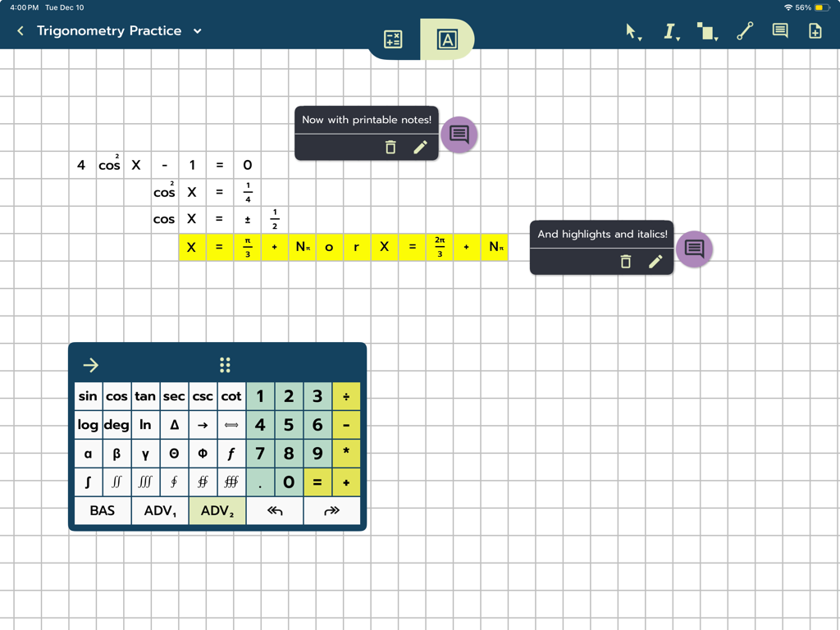This screenshot has height=630, width=840.
Task: Select the line connector tool
Action: tap(744, 30)
